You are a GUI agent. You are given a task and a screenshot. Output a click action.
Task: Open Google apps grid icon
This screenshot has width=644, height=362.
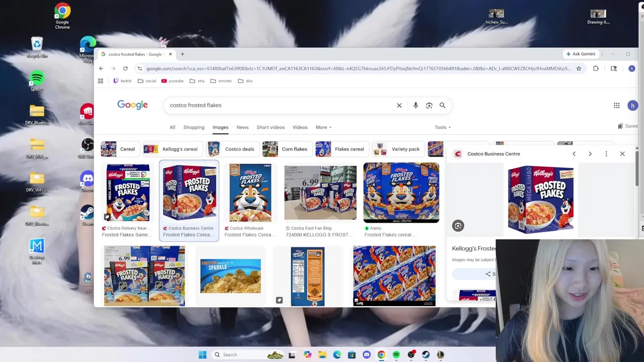tap(617, 105)
